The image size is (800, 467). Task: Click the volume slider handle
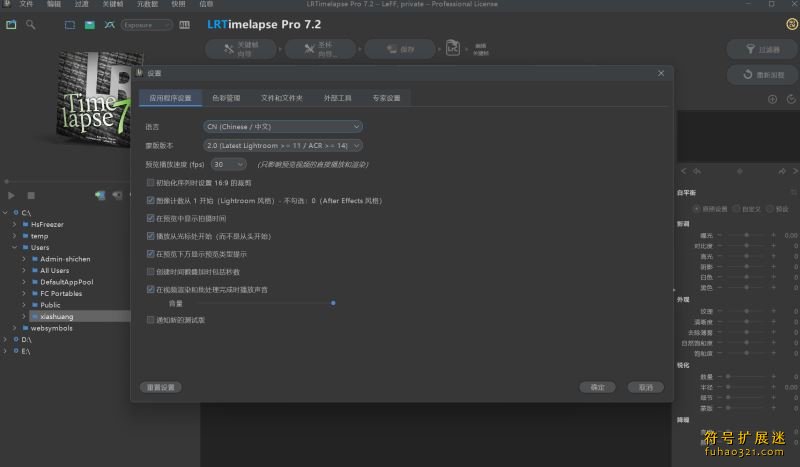click(x=333, y=303)
